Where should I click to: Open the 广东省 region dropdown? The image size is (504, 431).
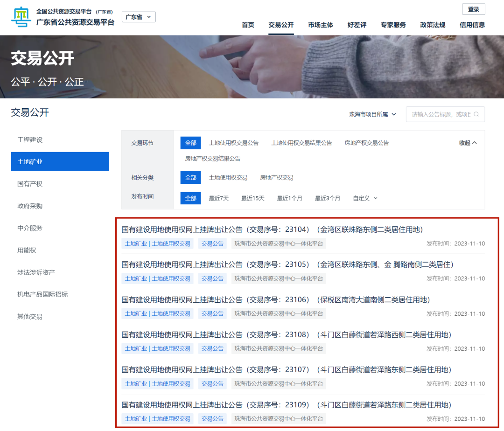click(138, 16)
